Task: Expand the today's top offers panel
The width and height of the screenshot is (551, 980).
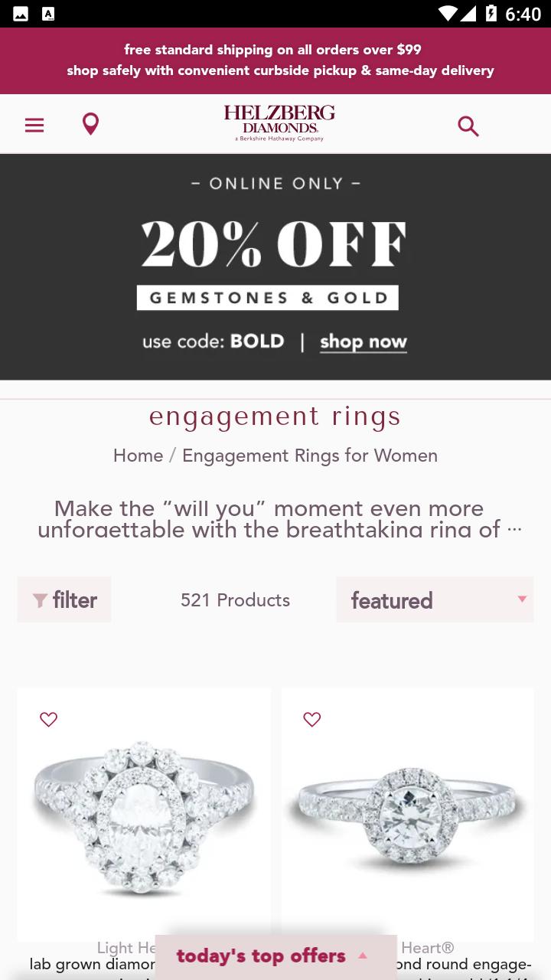Action: point(275,956)
